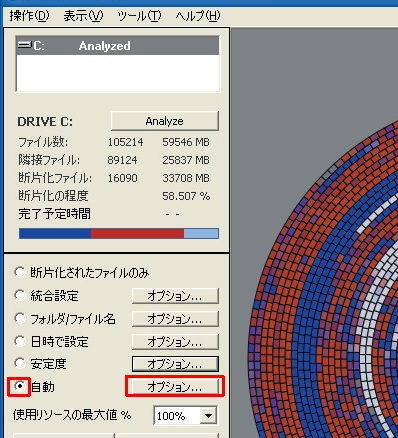Open オプション for 統合設定
The width and height of the screenshot is (398, 438).
pos(175,296)
